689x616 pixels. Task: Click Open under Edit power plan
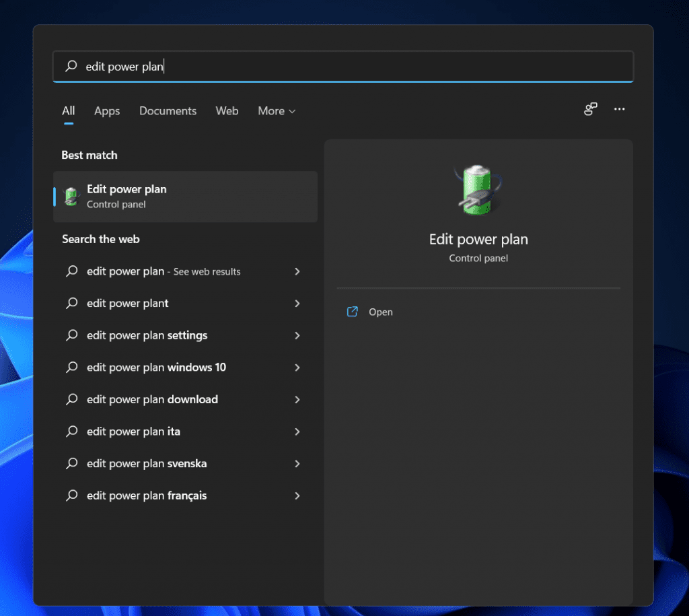(x=381, y=312)
